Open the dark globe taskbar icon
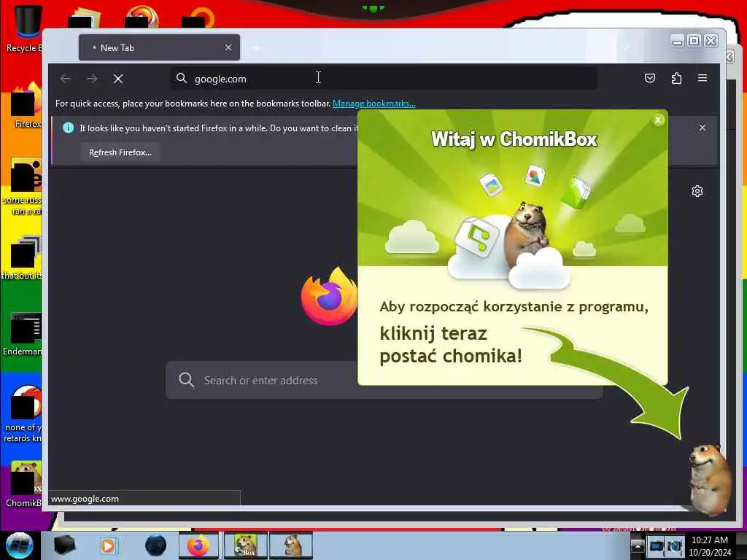The height and width of the screenshot is (560, 747). coord(155,545)
